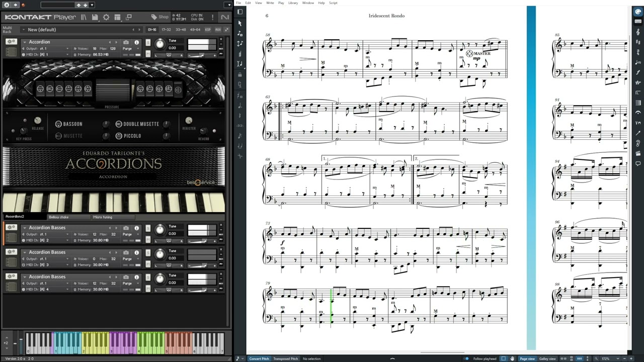Open the Kontakt library browser icon
This screenshot has height=362, width=644.
pyautogui.click(x=84, y=17)
